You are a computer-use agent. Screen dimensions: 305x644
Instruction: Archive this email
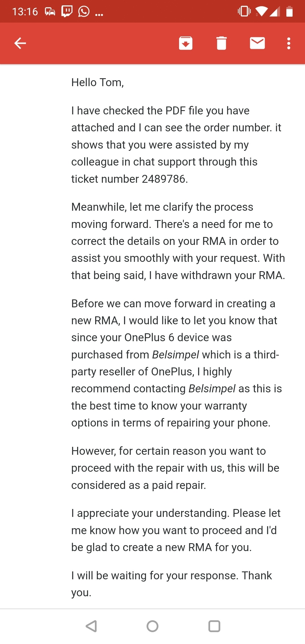coord(186,43)
